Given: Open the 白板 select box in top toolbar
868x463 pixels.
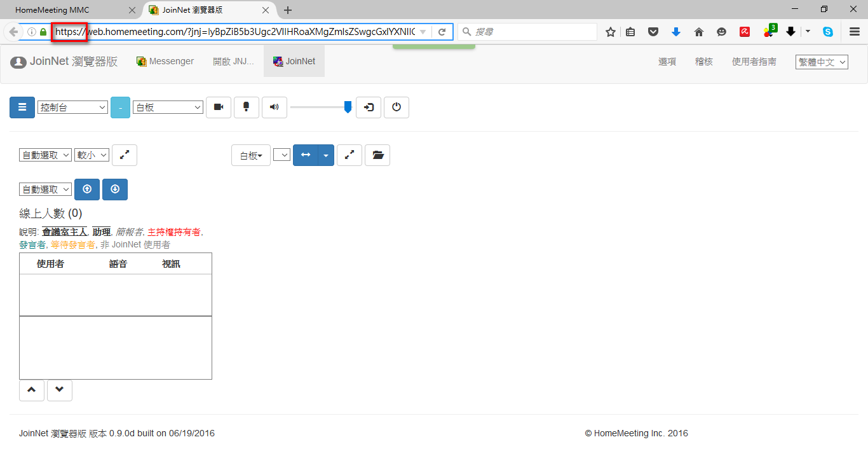Looking at the screenshot, I should (168, 107).
